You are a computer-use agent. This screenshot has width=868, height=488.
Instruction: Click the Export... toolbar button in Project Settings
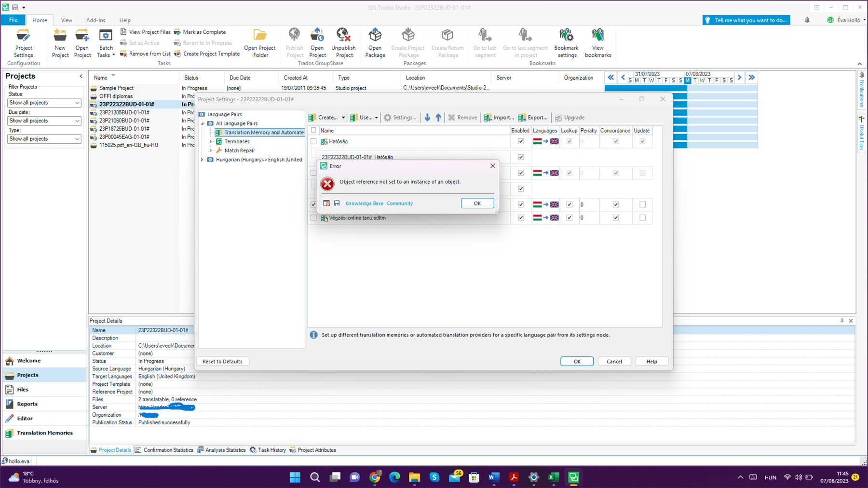tap(533, 117)
